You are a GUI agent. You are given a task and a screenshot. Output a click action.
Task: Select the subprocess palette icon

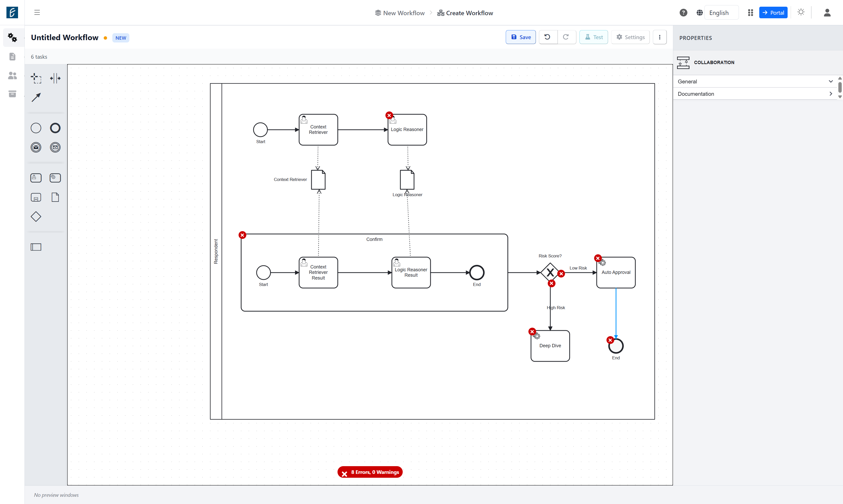(36, 197)
